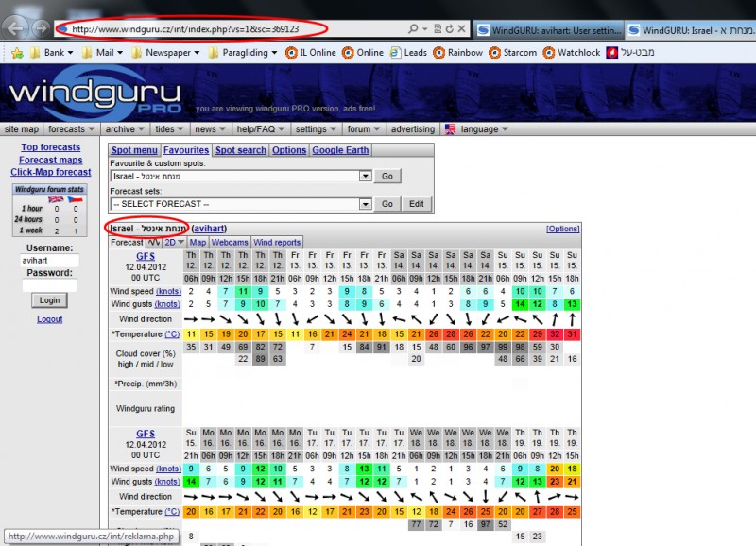This screenshot has width=756, height=546.
Task: Open the Newspaper bookmarks folder
Action: click(x=165, y=53)
